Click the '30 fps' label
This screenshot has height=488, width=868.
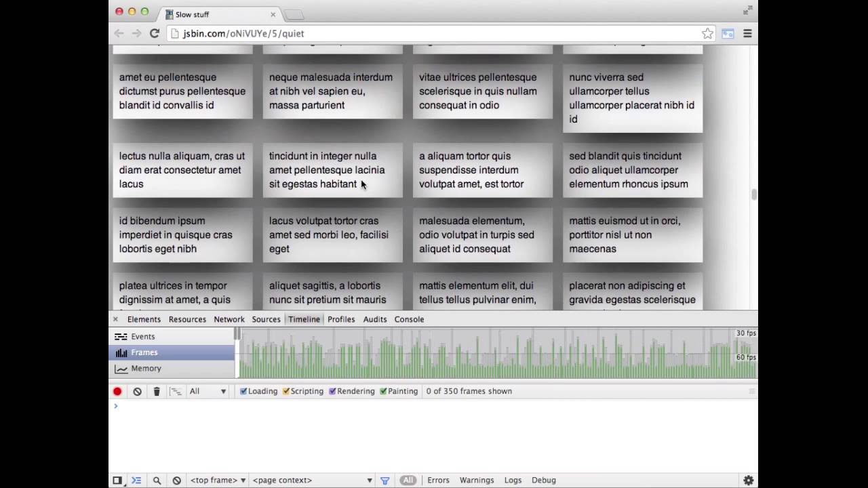pos(746,333)
